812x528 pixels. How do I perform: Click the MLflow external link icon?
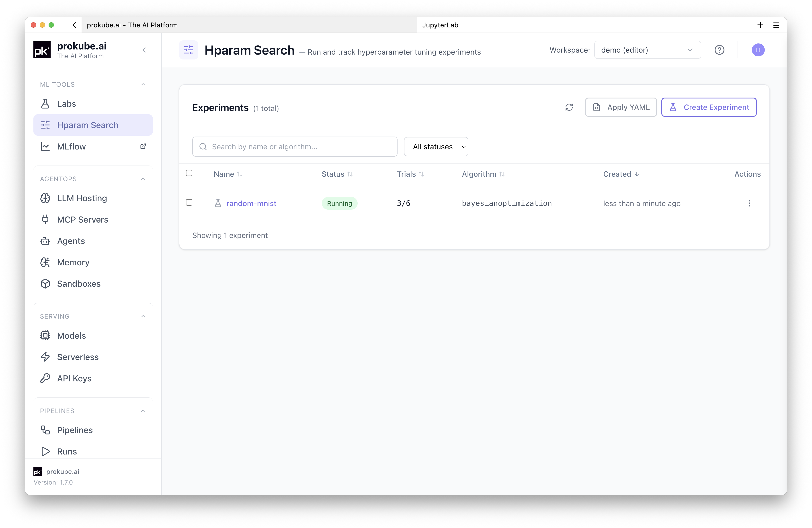(143, 146)
